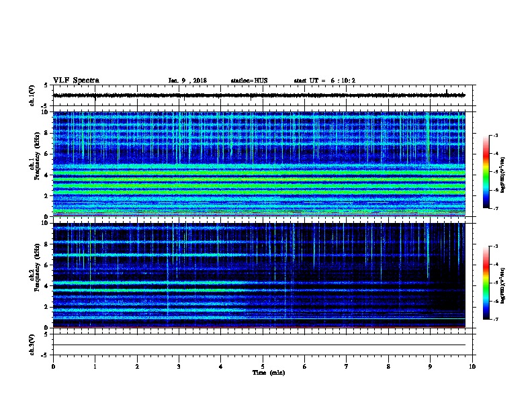Click time axis tick label "9"

point(430,366)
